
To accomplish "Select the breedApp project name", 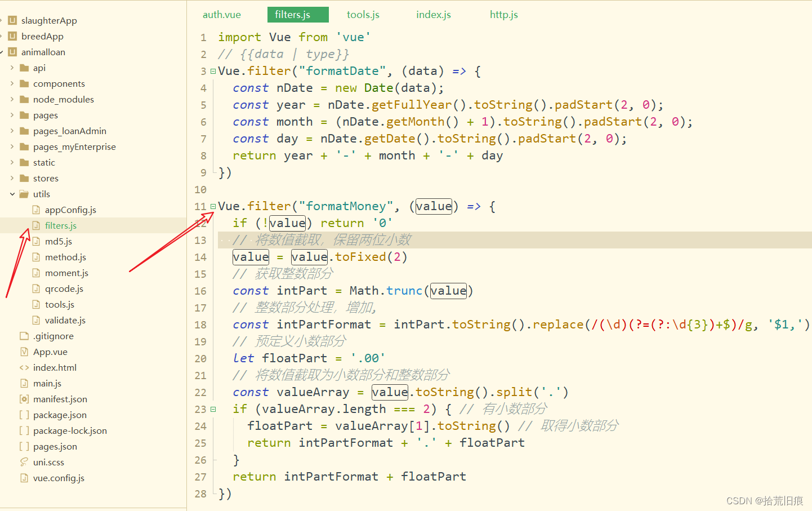I will point(42,36).
